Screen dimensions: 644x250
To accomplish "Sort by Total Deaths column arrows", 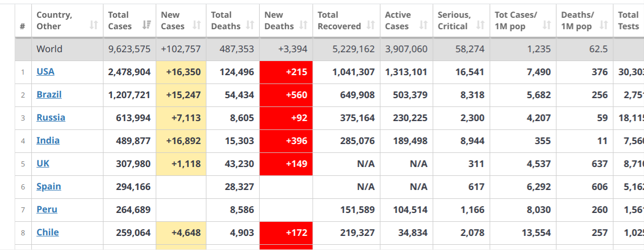I will point(250,25).
